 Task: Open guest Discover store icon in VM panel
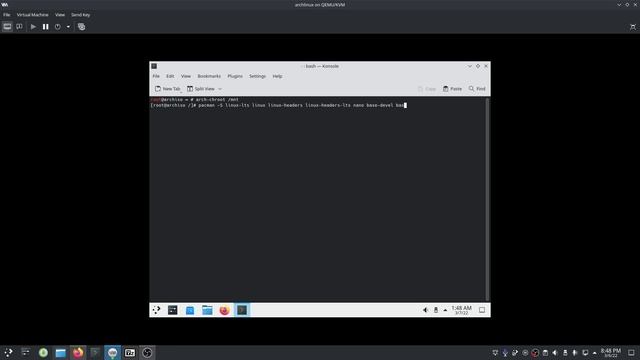coord(190,310)
